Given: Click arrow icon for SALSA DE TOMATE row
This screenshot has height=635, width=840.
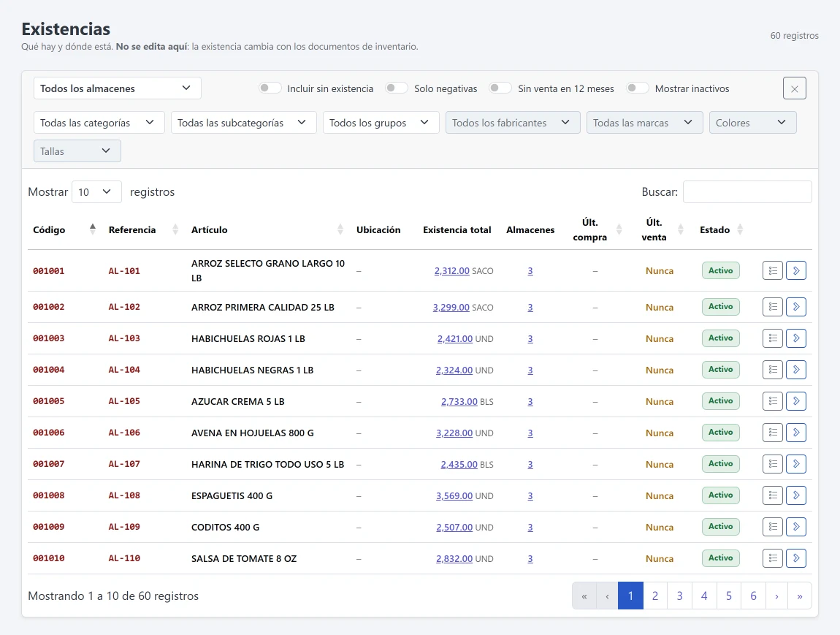Looking at the screenshot, I should point(796,558).
